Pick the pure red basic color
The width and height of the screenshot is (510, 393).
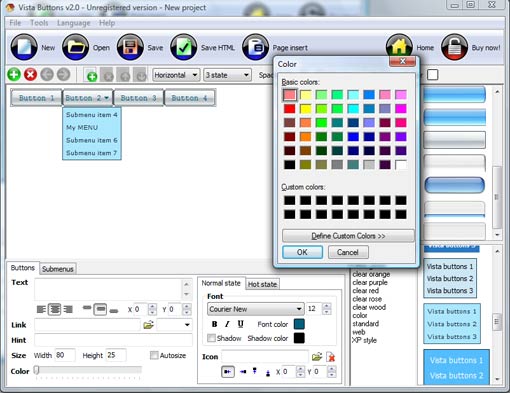click(x=289, y=109)
